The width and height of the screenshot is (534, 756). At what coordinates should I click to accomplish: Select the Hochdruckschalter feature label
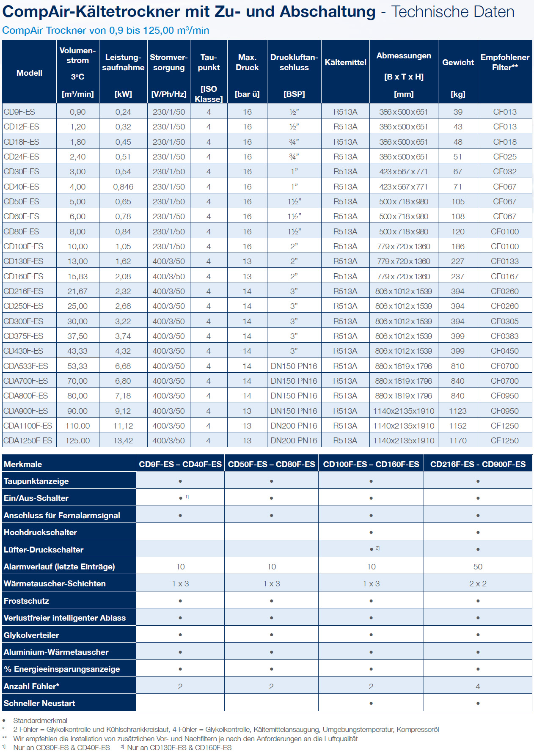(x=40, y=532)
